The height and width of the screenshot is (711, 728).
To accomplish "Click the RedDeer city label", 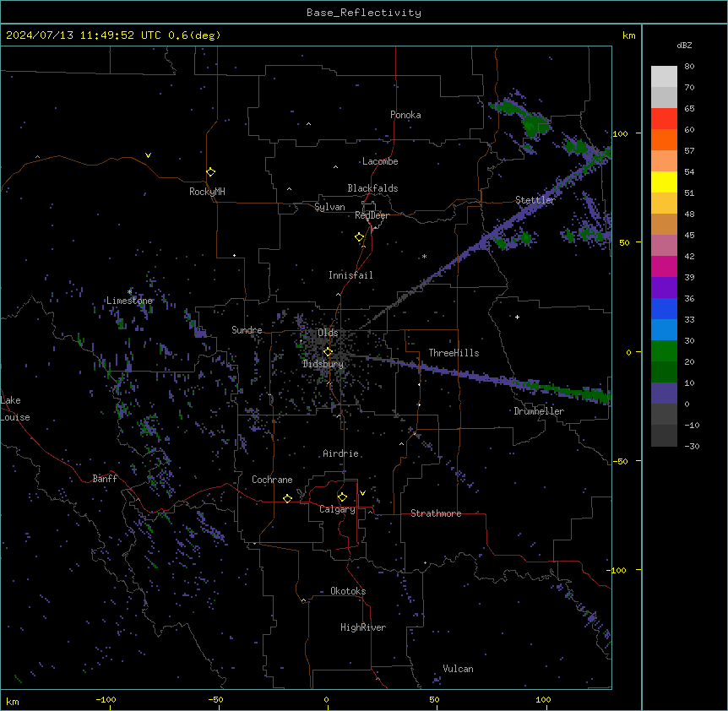I will [x=372, y=215].
